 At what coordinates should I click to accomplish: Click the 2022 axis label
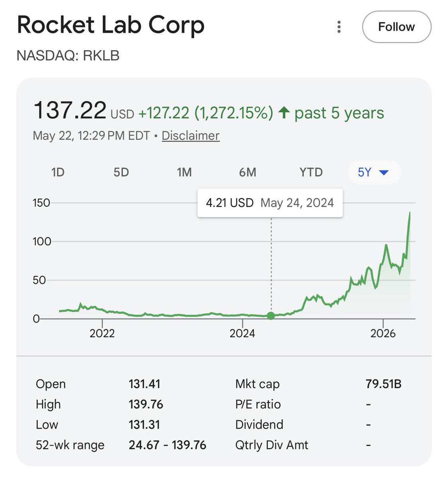coord(102,333)
